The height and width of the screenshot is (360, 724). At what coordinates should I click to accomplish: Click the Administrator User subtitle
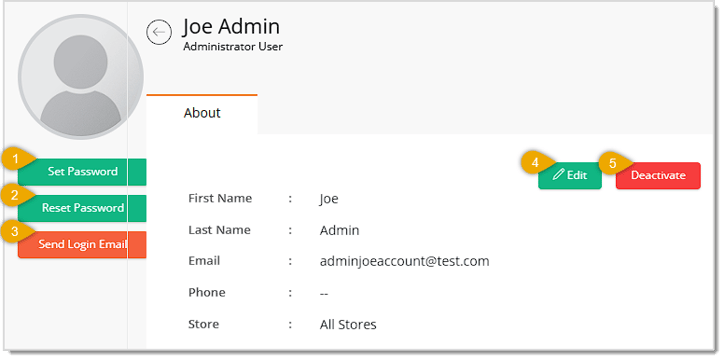(233, 47)
